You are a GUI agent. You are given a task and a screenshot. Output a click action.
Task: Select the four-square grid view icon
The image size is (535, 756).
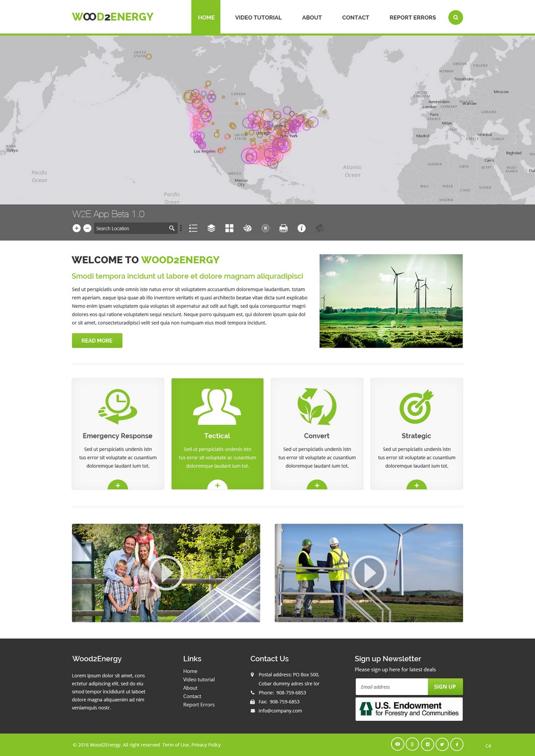(x=229, y=228)
